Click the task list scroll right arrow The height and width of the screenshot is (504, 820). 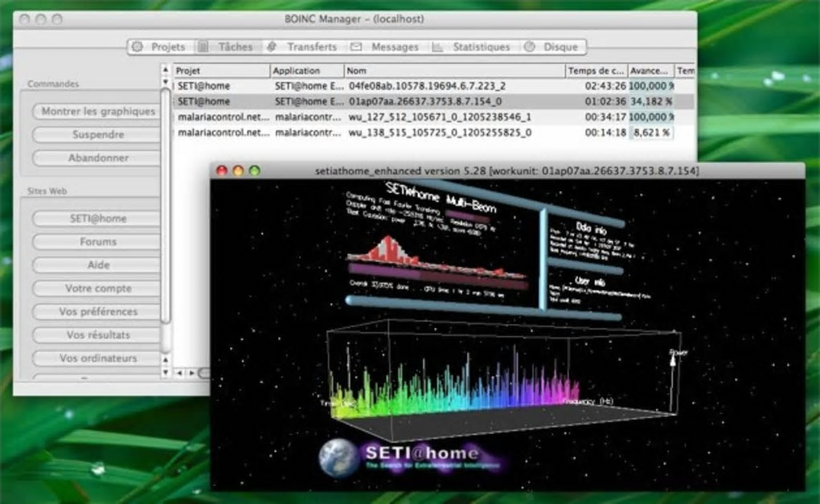click(x=192, y=373)
